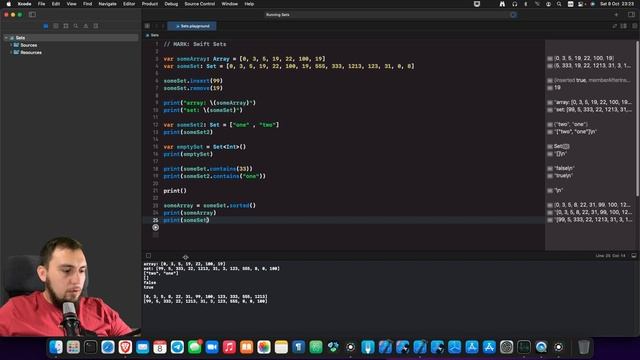Open the Symbol navigator icon

[x=66, y=26]
